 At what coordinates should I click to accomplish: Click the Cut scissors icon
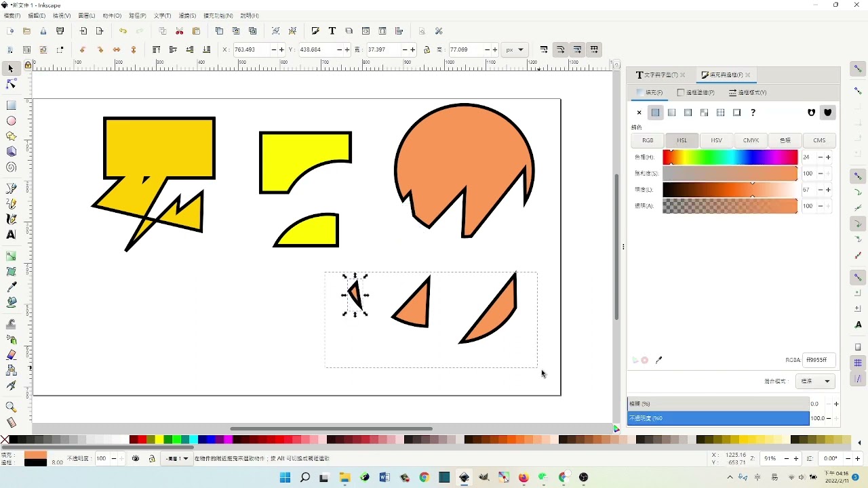pyautogui.click(x=180, y=31)
